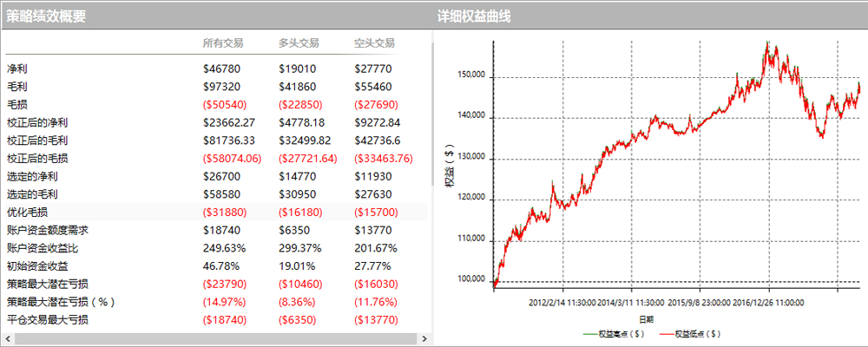
Task: Select the highlighted 优化毛损 row label
Action: coord(27,212)
